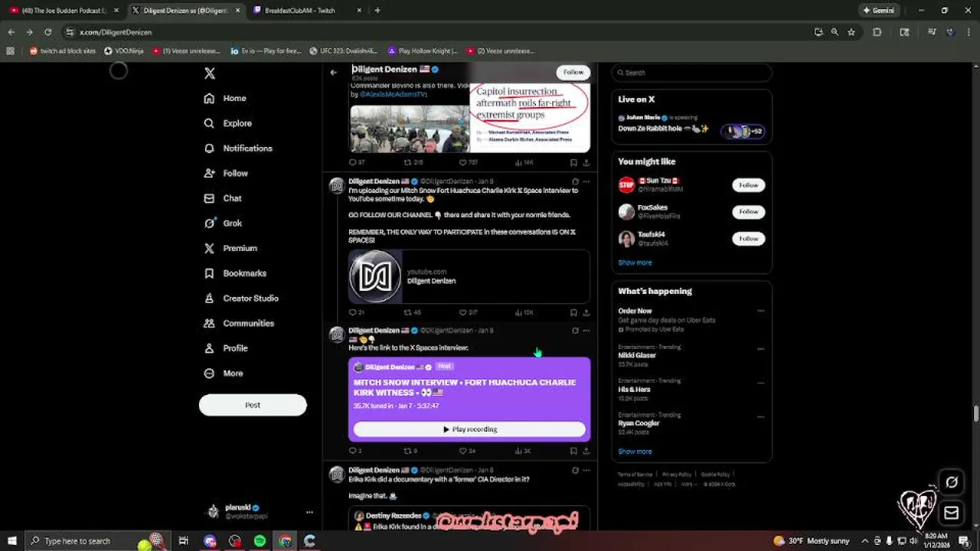Screen dimensions: 980x551
Task: Click Show more under You might like
Action: tap(635, 262)
